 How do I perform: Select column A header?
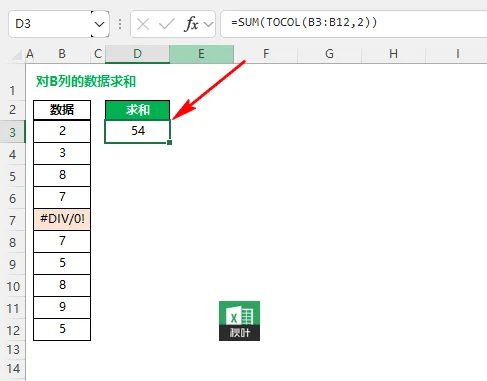point(29,54)
